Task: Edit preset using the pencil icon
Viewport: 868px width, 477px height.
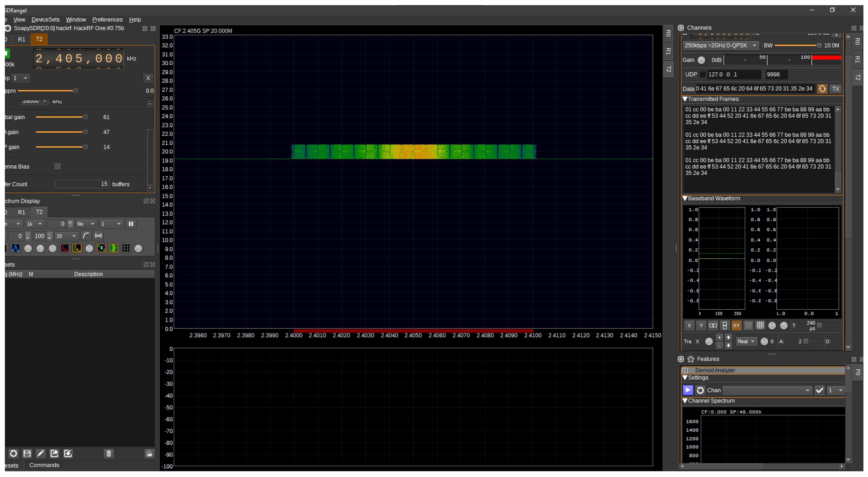Action: point(40,454)
